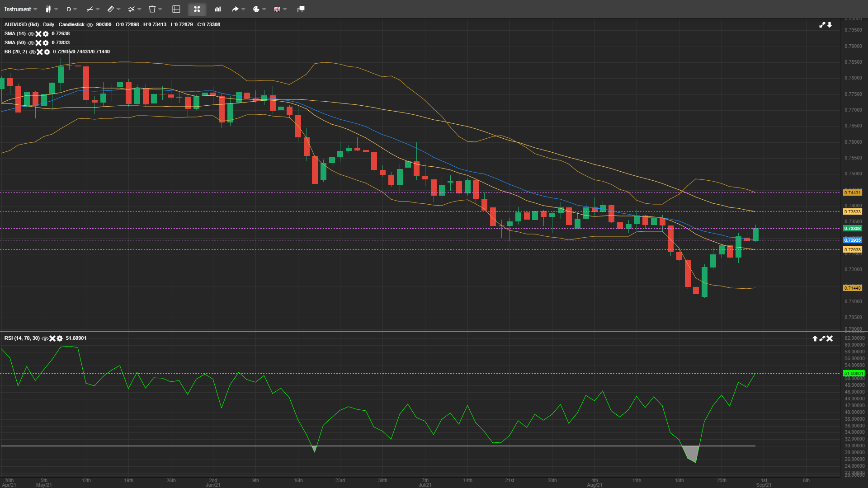The width and height of the screenshot is (868, 488).
Task: Click the RSI (14, 70, 30) label
Action: point(22,338)
